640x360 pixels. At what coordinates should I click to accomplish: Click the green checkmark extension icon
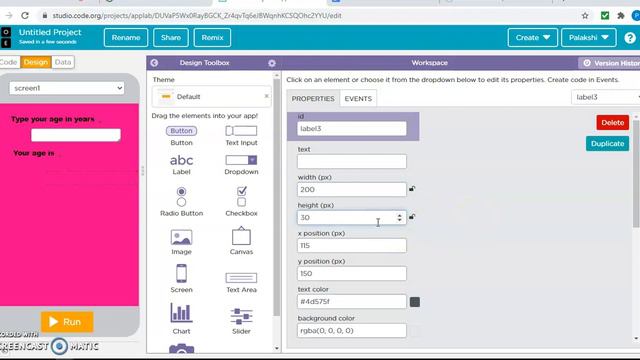click(605, 16)
